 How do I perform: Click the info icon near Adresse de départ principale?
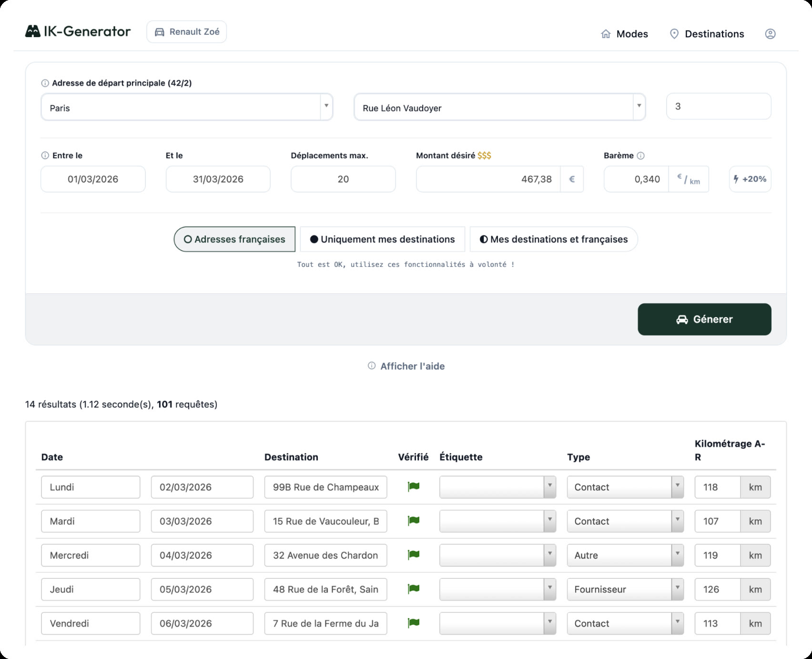[x=44, y=82]
